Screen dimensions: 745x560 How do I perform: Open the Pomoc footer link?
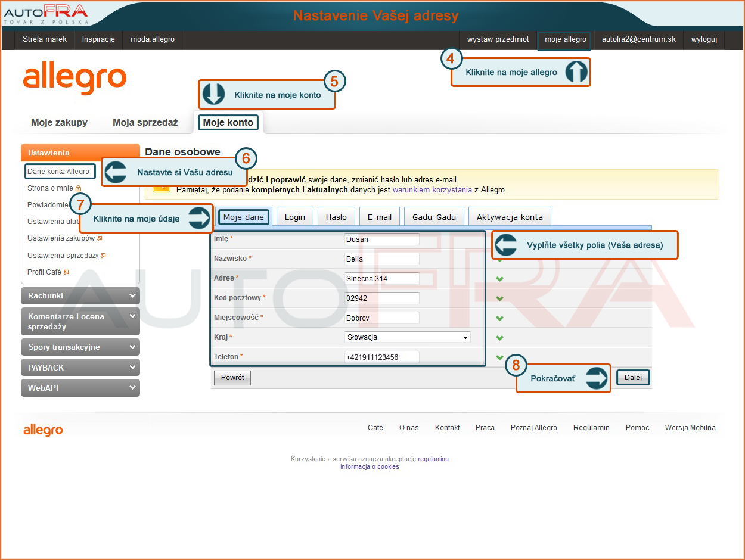coord(638,428)
